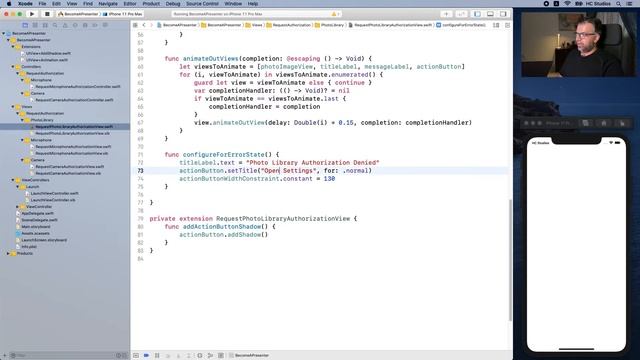Click the pause program execution button
The width and height of the screenshot is (640, 360).
click(157, 356)
